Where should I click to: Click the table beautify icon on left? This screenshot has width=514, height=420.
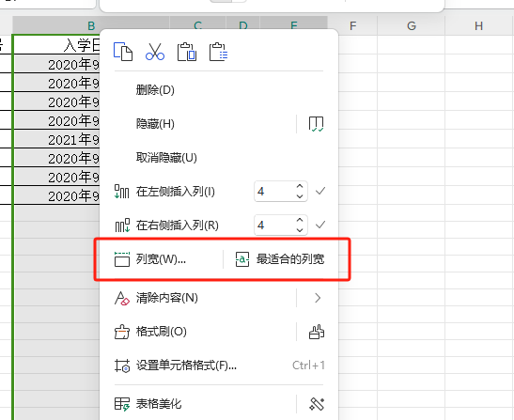click(122, 404)
